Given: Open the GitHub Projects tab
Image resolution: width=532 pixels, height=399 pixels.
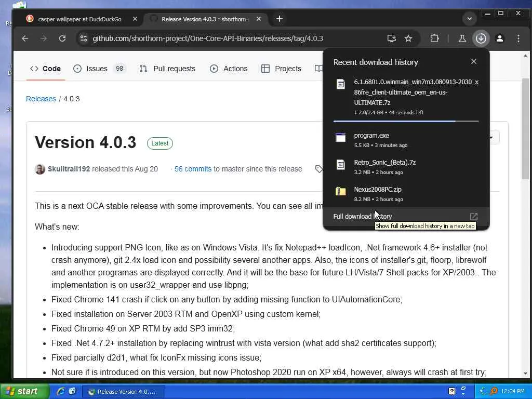Looking at the screenshot, I should 281,69.
